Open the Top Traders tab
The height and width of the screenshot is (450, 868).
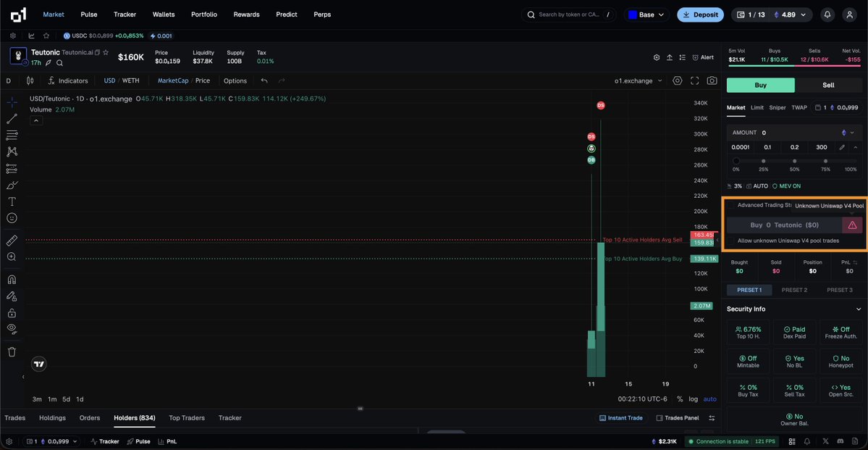(187, 418)
